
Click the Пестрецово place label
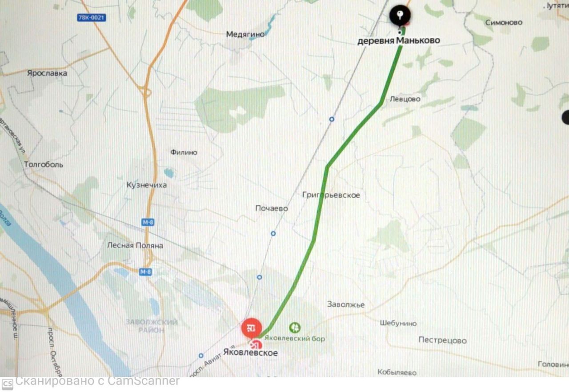[442, 340]
